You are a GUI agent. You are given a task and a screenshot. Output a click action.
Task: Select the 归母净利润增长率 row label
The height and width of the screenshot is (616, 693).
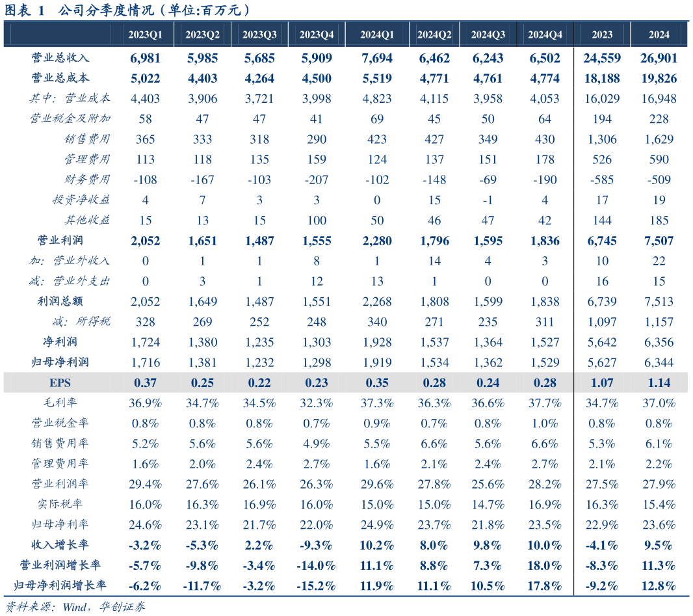point(60,585)
